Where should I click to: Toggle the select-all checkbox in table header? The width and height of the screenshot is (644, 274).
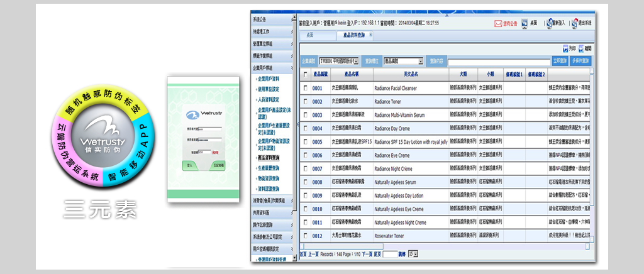(x=306, y=74)
